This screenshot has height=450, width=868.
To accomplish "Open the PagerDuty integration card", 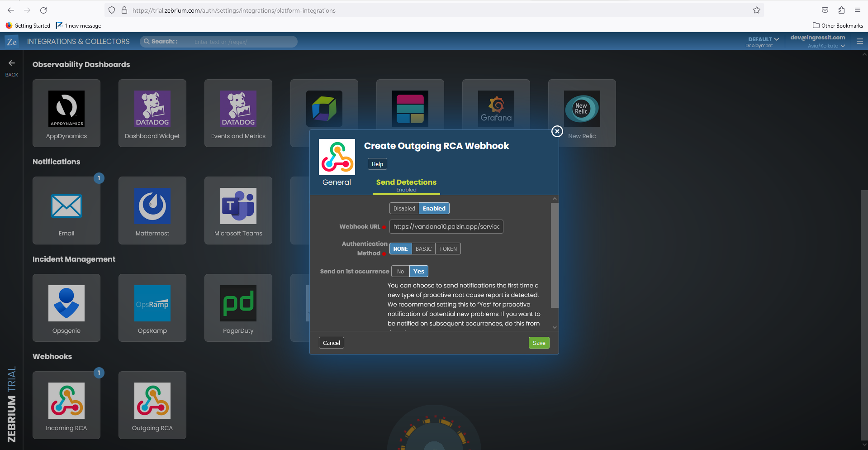I will pos(238,308).
